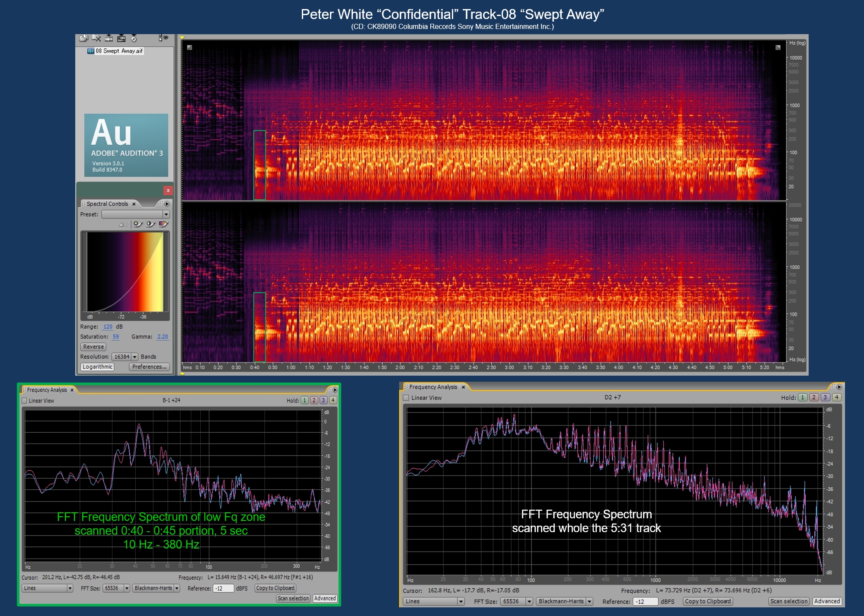Viewport: 864px width, 616px height.
Task: Click the Logarithmic button in Spectral Controls
Action: click(x=97, y=367)
